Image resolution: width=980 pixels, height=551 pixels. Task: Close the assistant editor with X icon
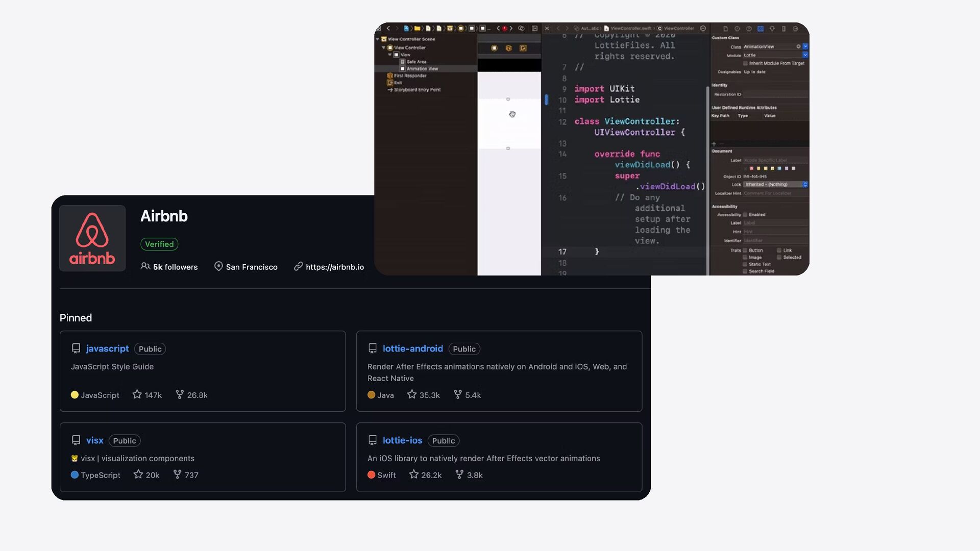pos(547,29)
